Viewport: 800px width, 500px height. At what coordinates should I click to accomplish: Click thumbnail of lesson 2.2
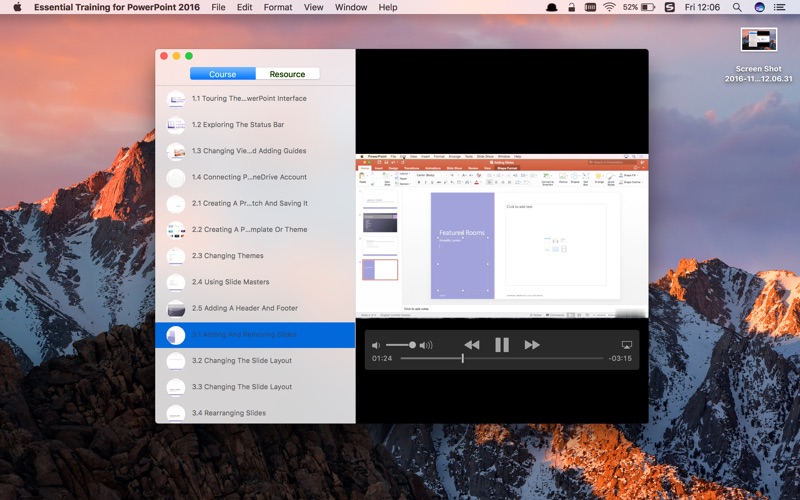176,230
